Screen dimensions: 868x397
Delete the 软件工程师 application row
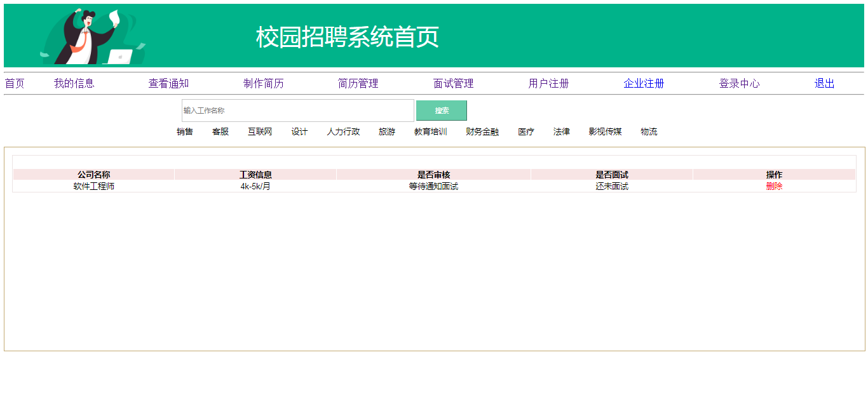tap(774, 187)
